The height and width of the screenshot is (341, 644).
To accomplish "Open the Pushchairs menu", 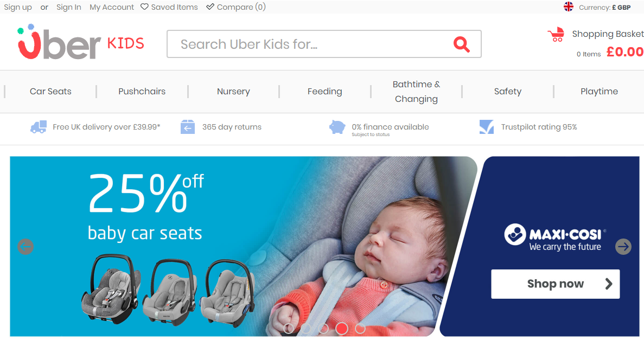I will [x=142, y=92].
